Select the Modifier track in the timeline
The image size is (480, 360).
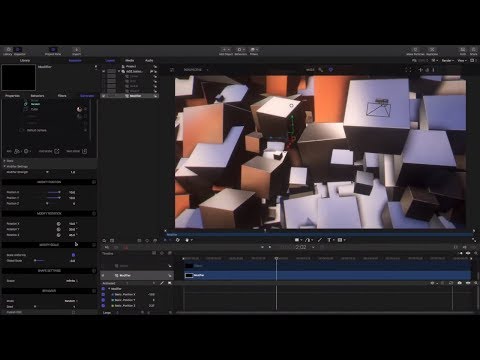pos(327,275)
